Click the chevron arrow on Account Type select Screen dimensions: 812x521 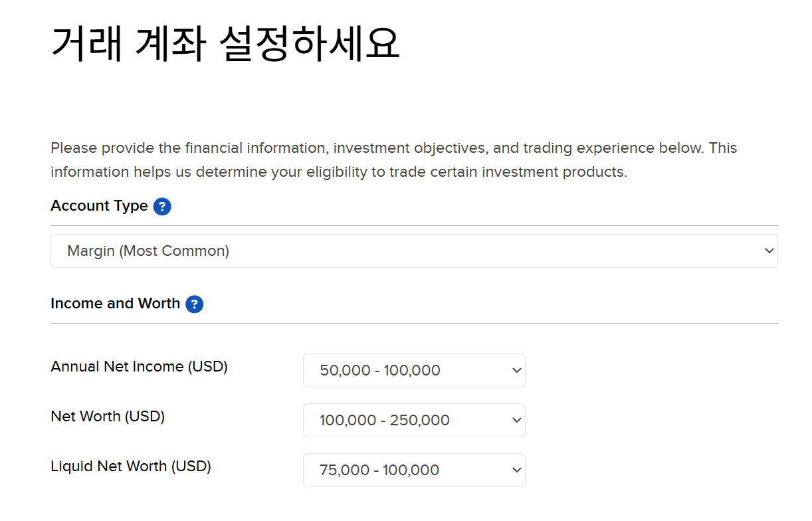tap(769, 251)
